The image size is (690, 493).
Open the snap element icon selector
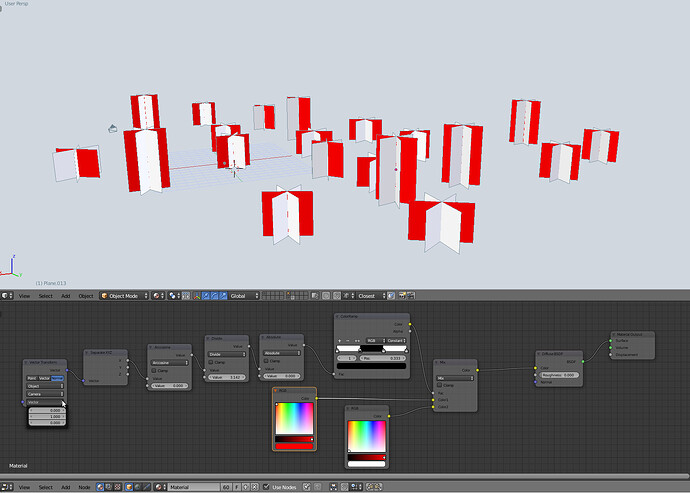point(348,296)
